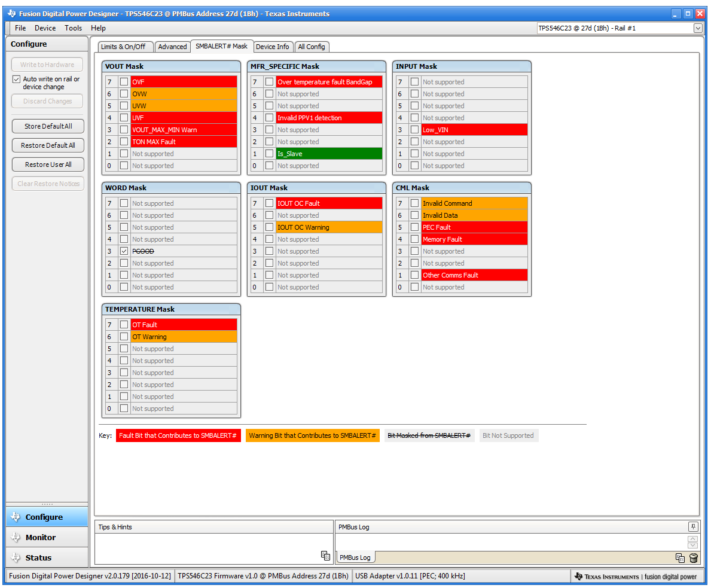Copy Tips & Hints text using its copy icon
Viewport: 711px width, 588px height.
click(326, 556)
